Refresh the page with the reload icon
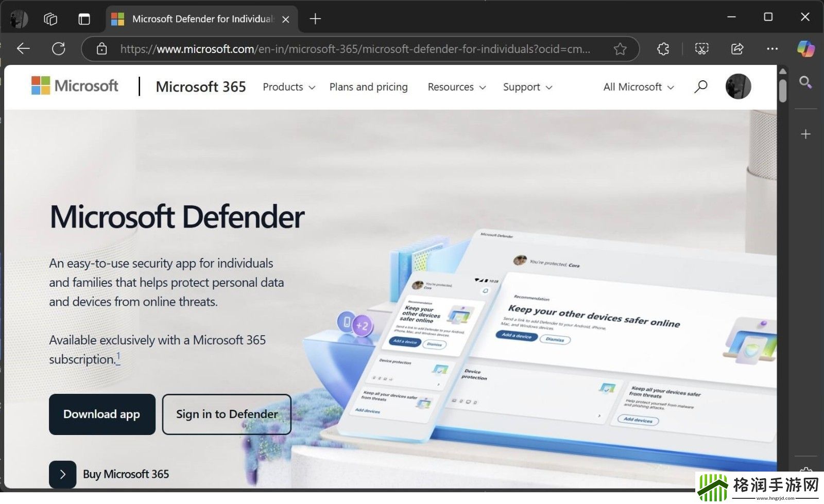 tap(59, 49)
